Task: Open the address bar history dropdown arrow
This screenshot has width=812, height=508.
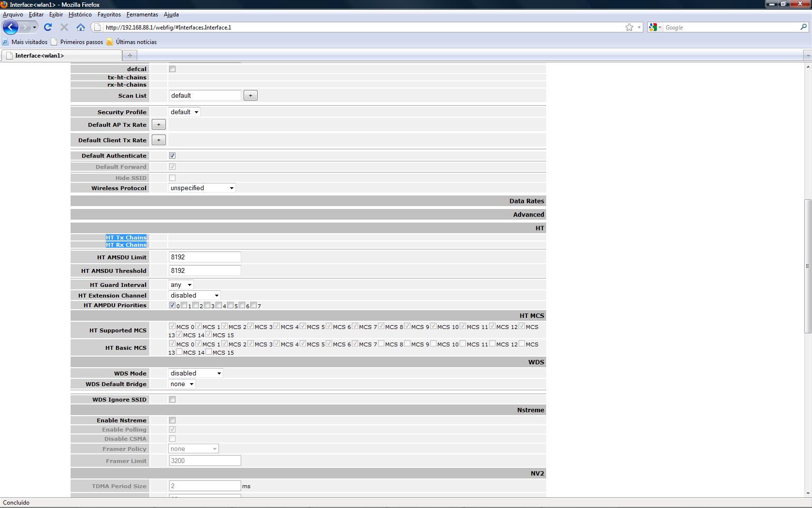Action: point(639,27)
